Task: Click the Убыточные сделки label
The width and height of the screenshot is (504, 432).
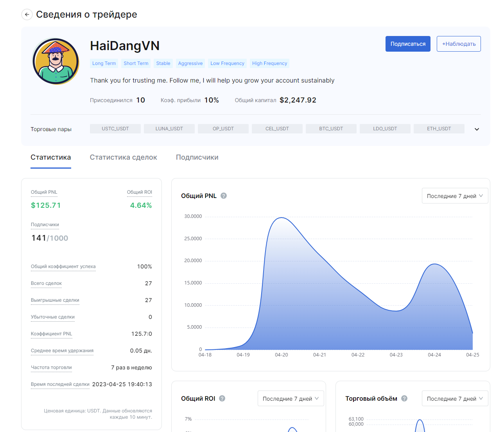Action: [53, 317]
